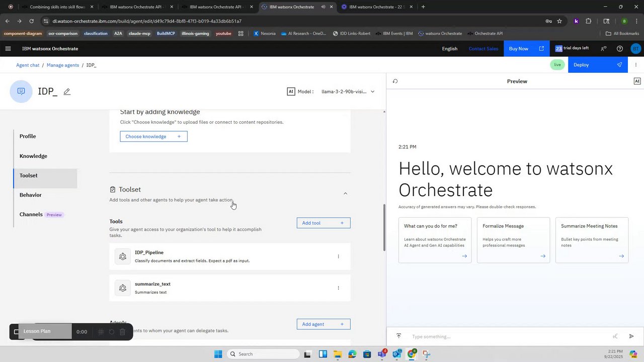This screenshot has width=644, height=362.
Task: Click the password key icon in address bar
Action: click(x=548, y=21)
